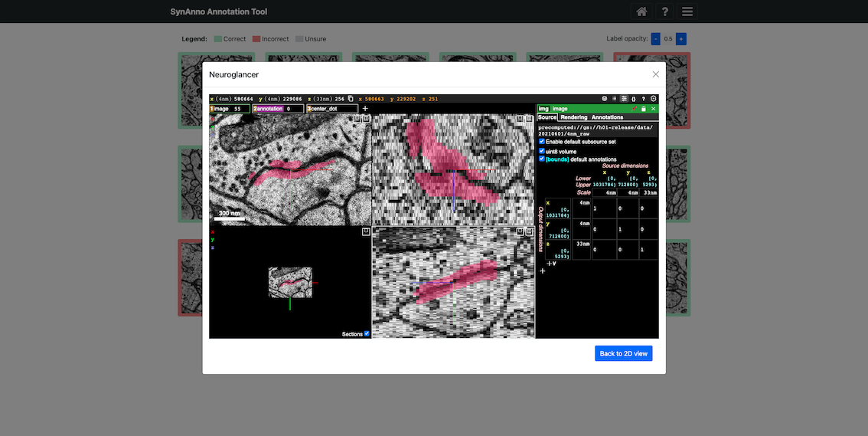Click leftmost control icon of bottom-right panel
This screenshot has height=436, width=868.
pos(520,231)
